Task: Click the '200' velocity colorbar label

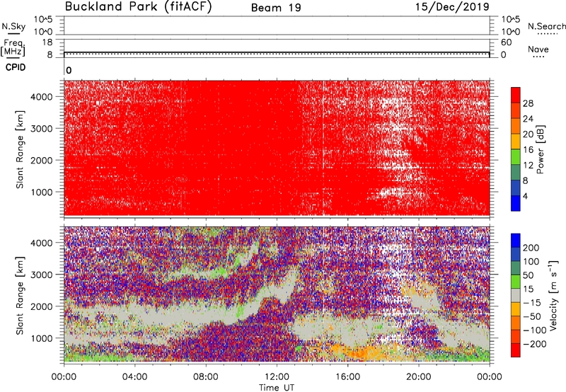Action: [x=531, y=248]
